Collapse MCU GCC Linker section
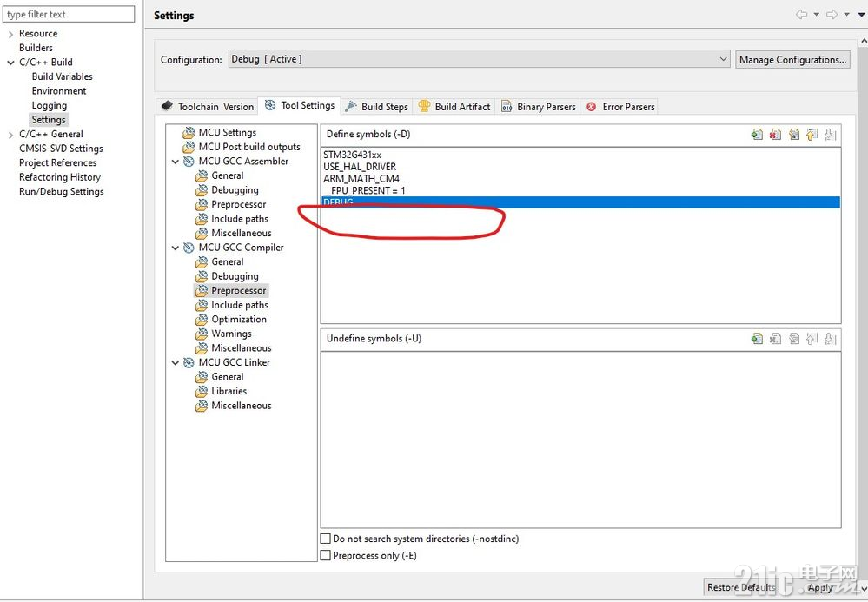This screenshot has width=868, height=602. point(175,363)
